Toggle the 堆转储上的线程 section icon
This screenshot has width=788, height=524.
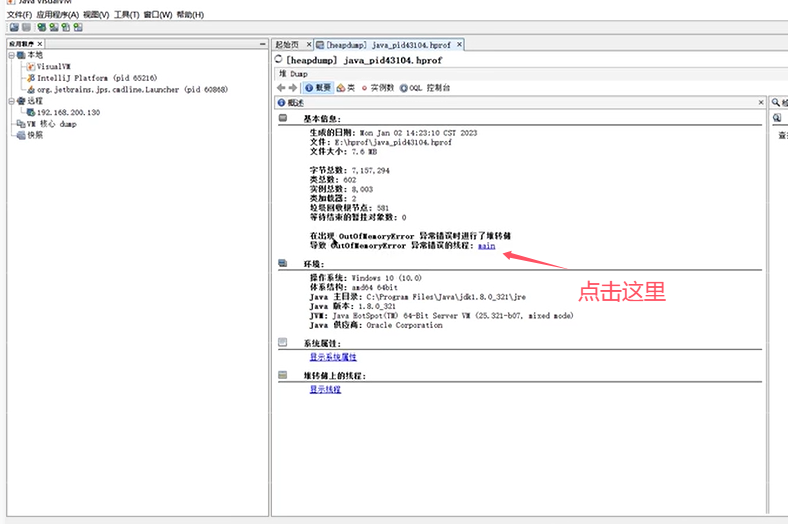click(283, 375)
